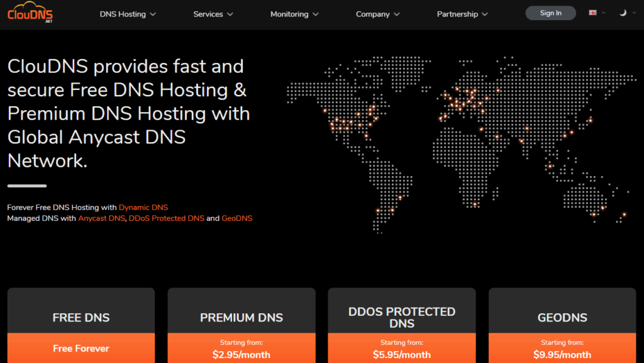Select the GEODNS plan card heading

click(x=562, y=318)
